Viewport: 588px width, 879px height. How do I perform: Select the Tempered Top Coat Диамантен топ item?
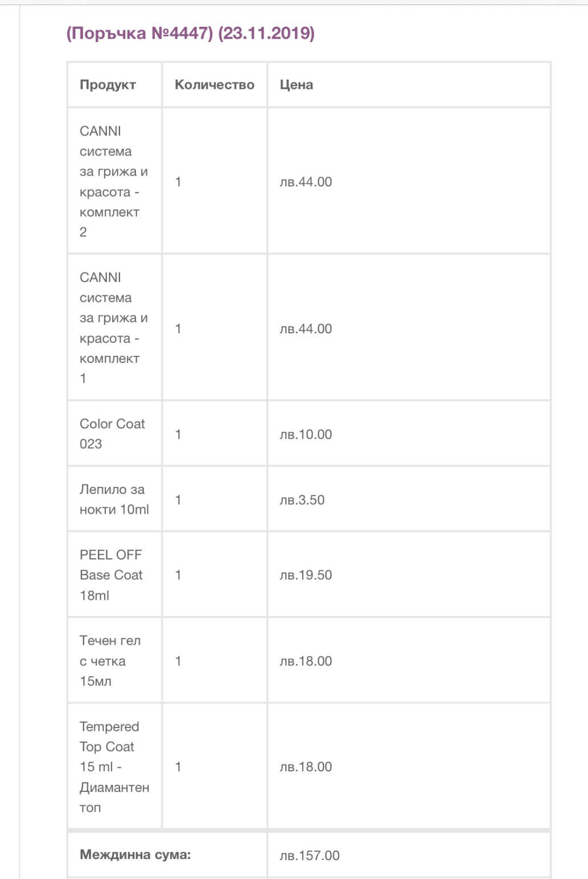pyautogui.click(x=114, y=766)
